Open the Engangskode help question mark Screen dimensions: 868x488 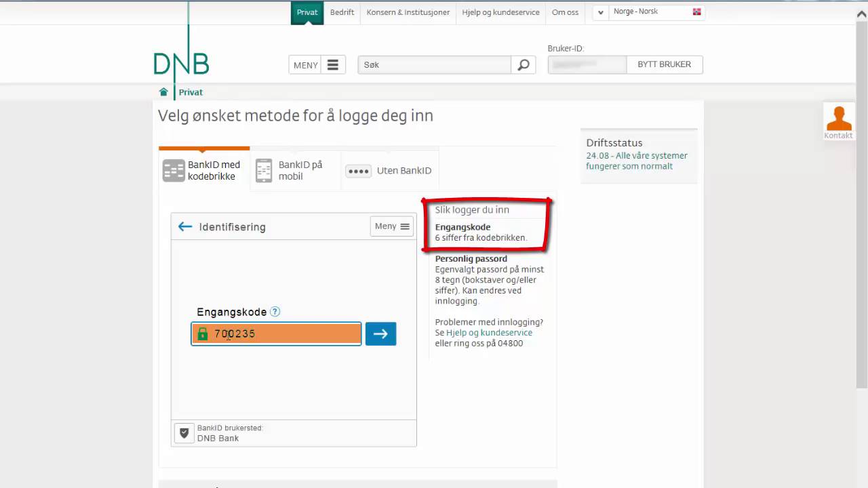click(x=275, y=312)
